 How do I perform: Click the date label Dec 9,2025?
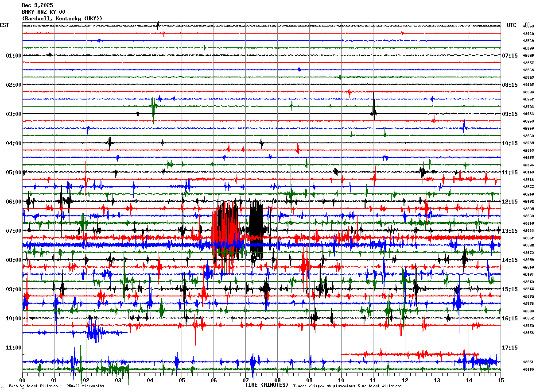(37, 5)
